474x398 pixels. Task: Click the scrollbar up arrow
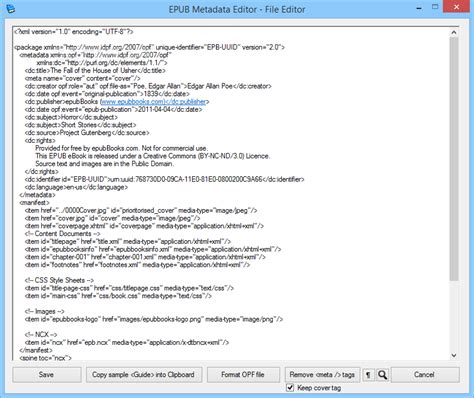453,32
